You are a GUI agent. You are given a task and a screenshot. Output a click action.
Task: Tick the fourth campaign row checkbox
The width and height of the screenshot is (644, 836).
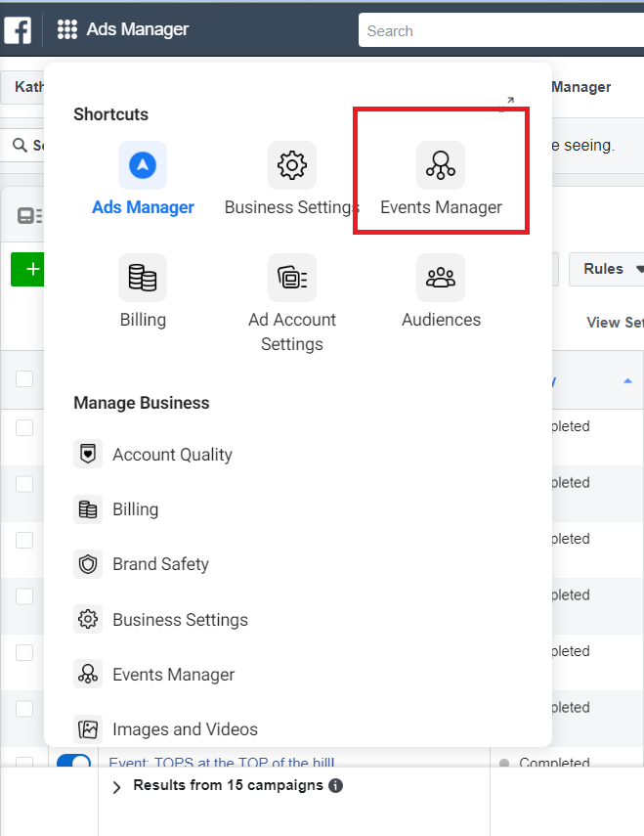pyautogui.click(x=24, y=596)
